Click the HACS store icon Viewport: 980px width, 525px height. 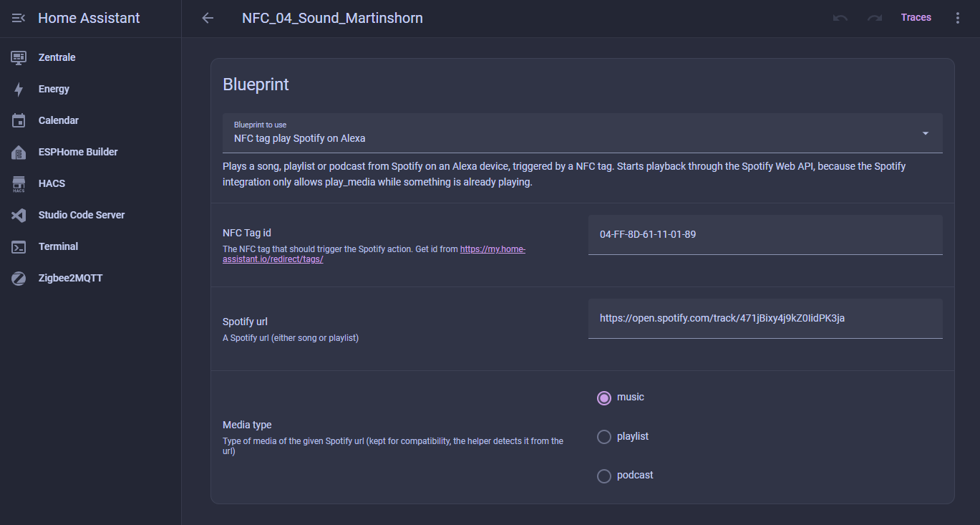19,184
